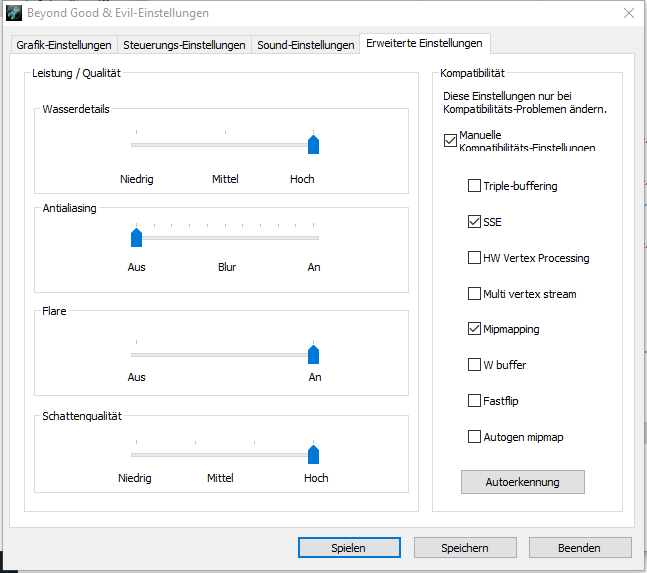Uncheck Manuelle Kompatibilitäts-Einstellungen checkbox
647x573 pixels.
coord(450,140)
